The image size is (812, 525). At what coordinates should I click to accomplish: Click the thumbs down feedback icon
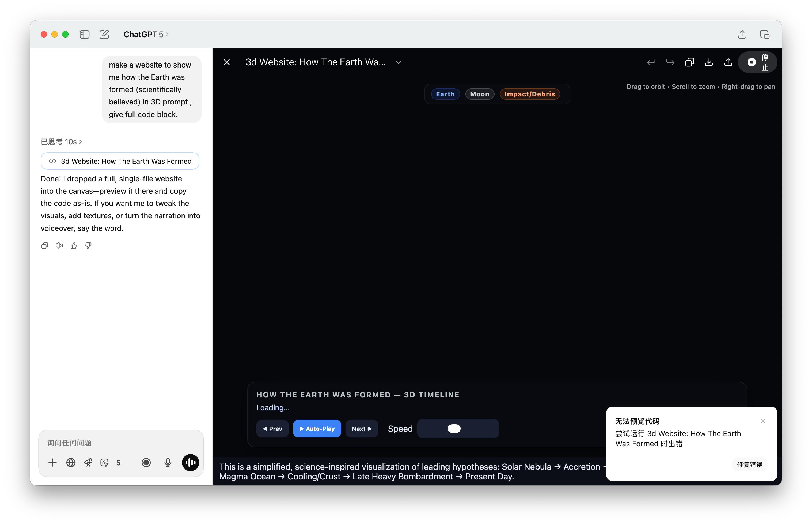[x=88, y=245]
